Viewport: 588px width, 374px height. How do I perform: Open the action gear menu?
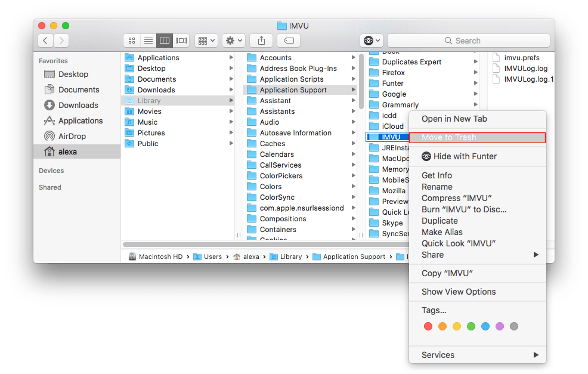(x=233, y=41)
